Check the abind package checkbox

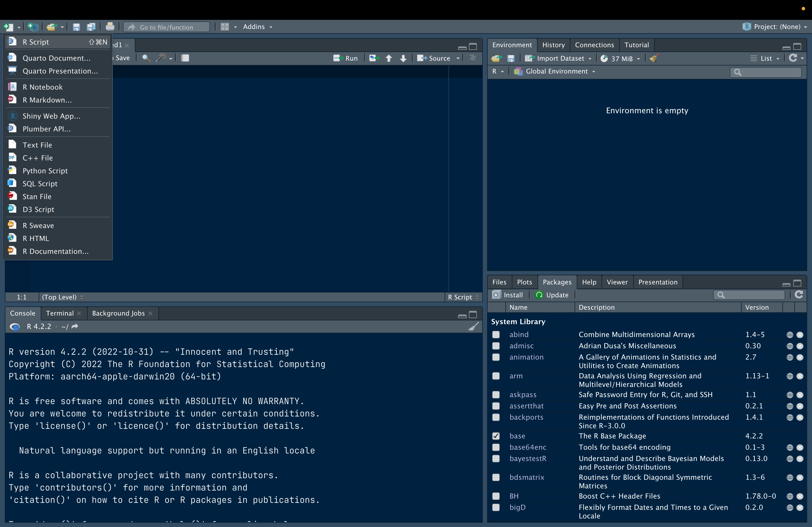click(x=496, y=335)
